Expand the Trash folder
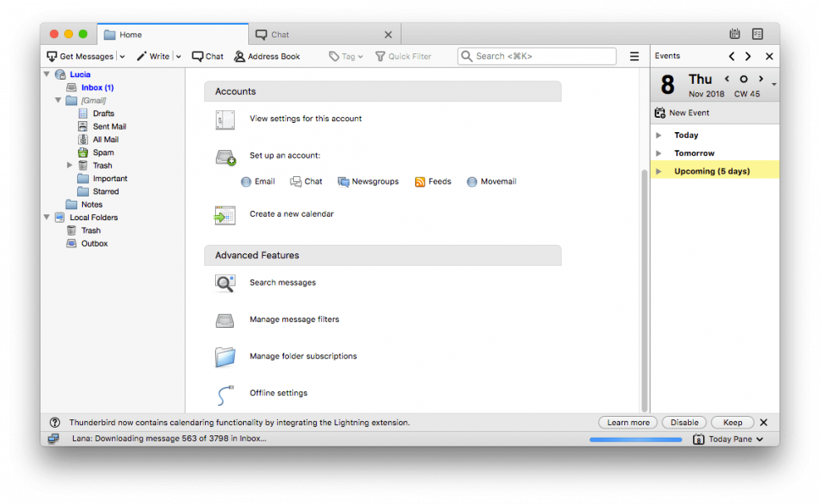820x504 pixels. (68, 165)
